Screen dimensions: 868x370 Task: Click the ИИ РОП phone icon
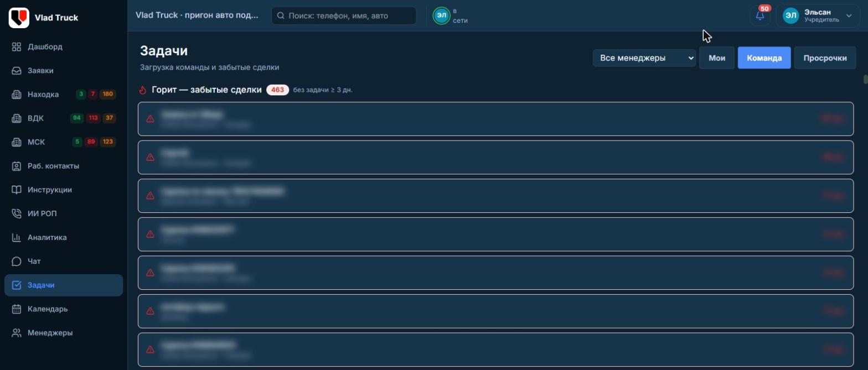pos(17,213)
